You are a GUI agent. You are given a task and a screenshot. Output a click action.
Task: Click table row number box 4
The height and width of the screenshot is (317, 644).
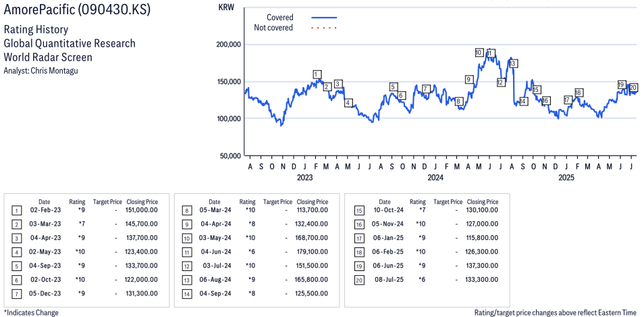16,252
